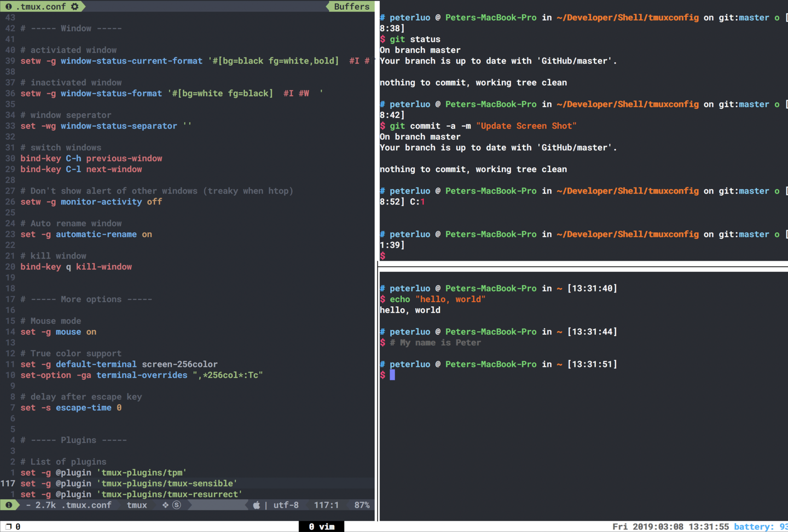Select the '0 vim' tmux window tab
788x532 pixels.
click(x=321, y=527)
